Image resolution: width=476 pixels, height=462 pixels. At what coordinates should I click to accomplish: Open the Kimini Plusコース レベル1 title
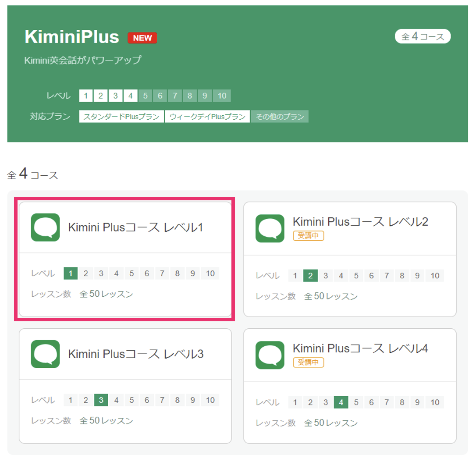point(135,227)
